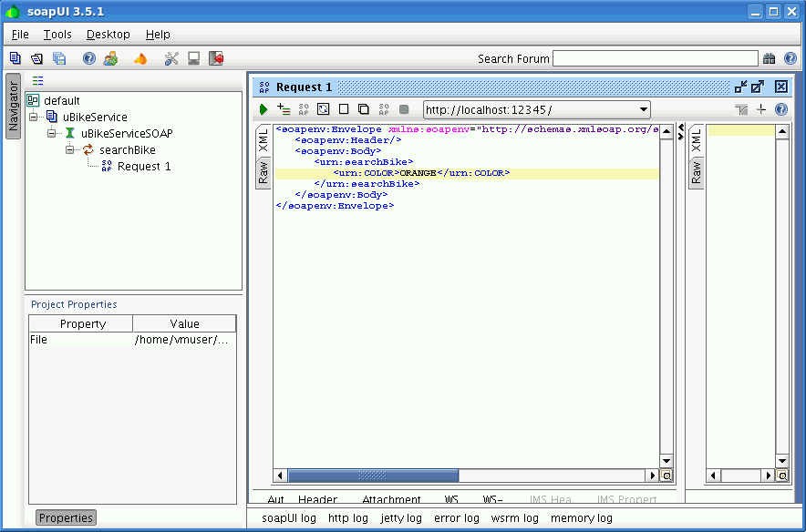Click the import project toolbar icon
This screenshot has height=532, width=806.
36,58
